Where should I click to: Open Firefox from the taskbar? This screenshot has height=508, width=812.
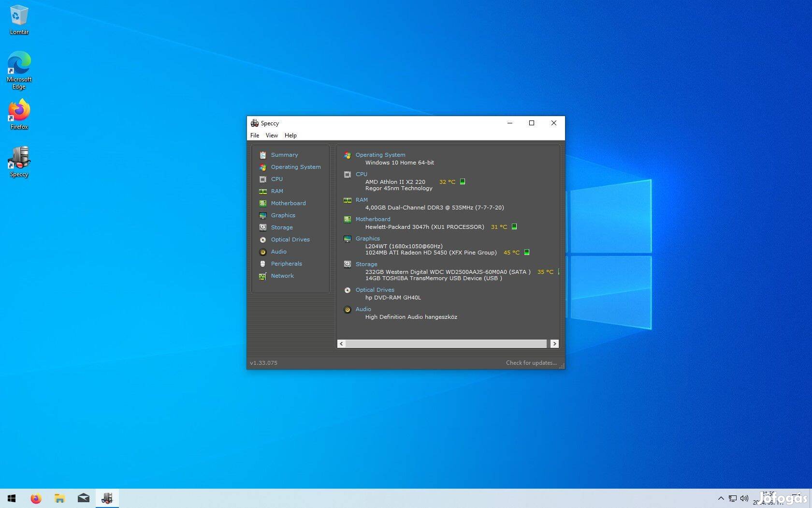(36, 498)
